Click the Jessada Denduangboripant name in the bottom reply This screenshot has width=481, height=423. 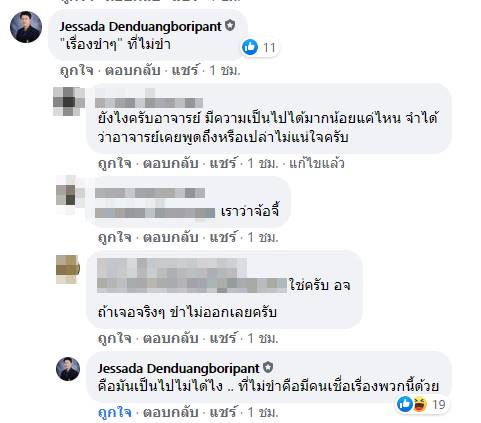pyautogui.click(x=178, y=368)
